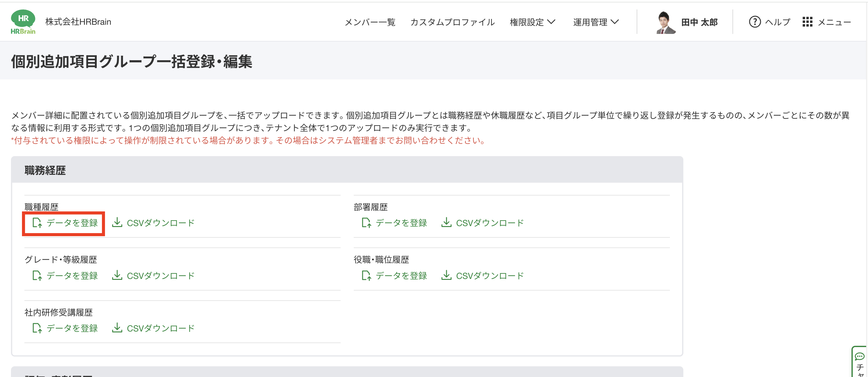The image size is (868, 377).
Task: Click the HRBrain logo icon
Action: coord(23,22)
